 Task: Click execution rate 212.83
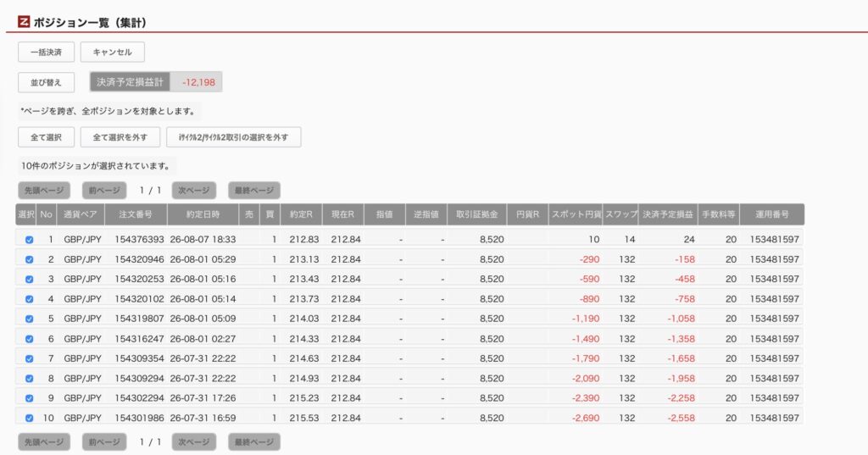[304, 240]
